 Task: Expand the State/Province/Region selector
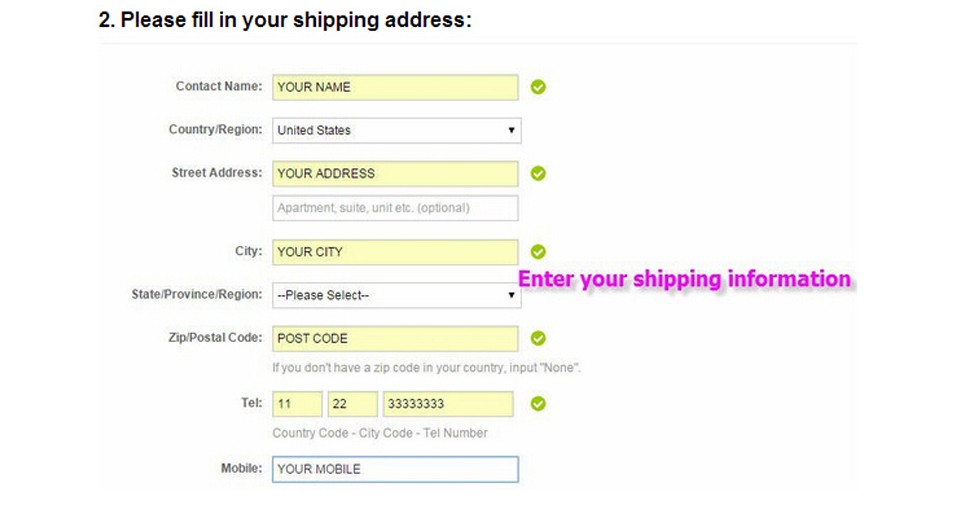point(396,295)
